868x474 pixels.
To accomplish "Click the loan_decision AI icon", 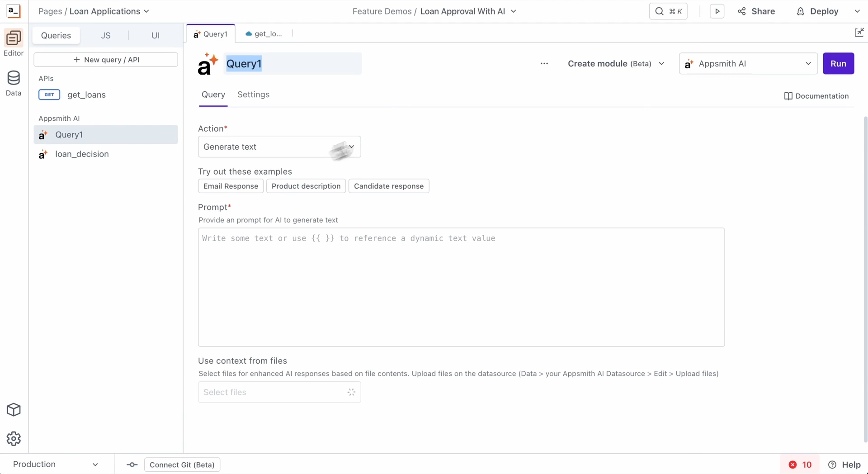I will pos(43,154).
